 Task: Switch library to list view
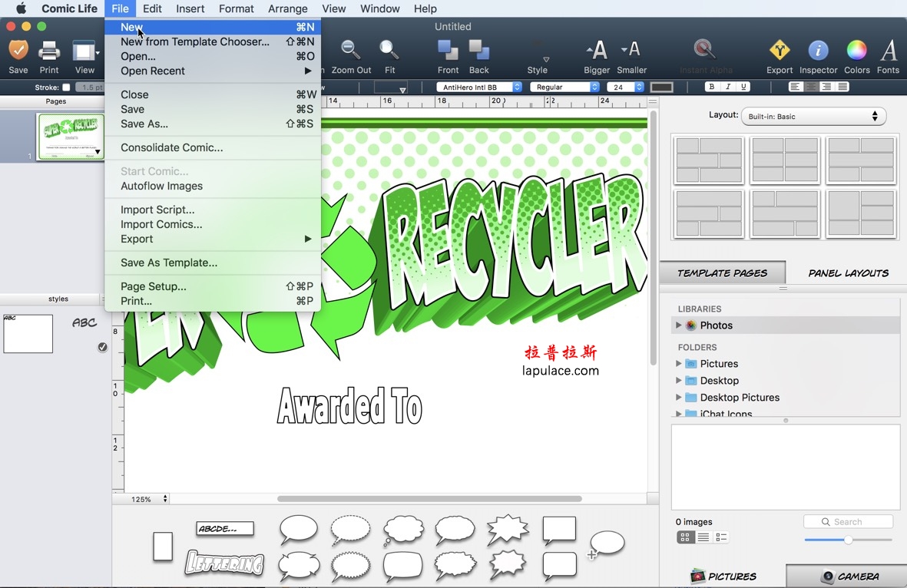click(703, 537)
